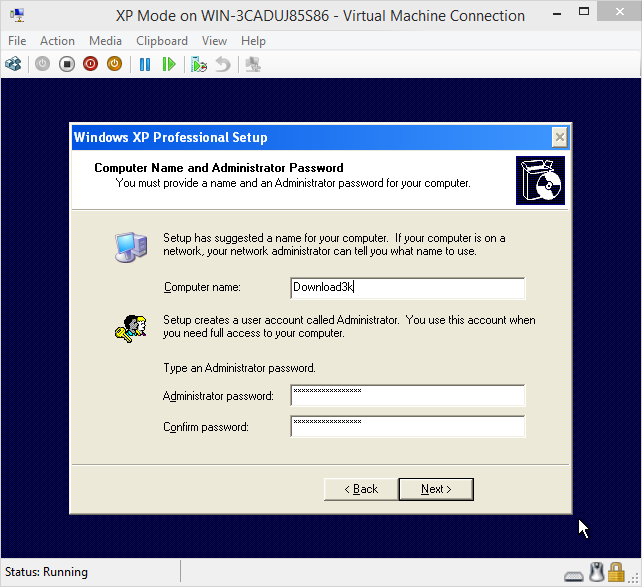The width and height of the screenshot is (642, 587).
Task: Open the File menu
Action: pos(17,41)
